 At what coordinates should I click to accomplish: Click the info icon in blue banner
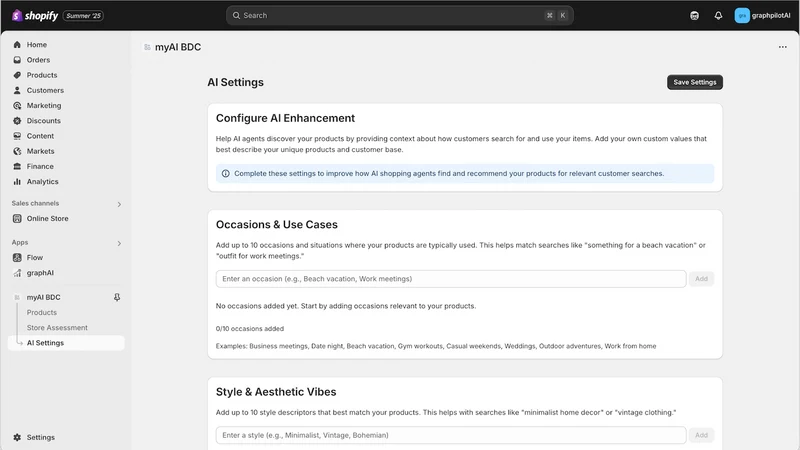[x=226, y=173]
